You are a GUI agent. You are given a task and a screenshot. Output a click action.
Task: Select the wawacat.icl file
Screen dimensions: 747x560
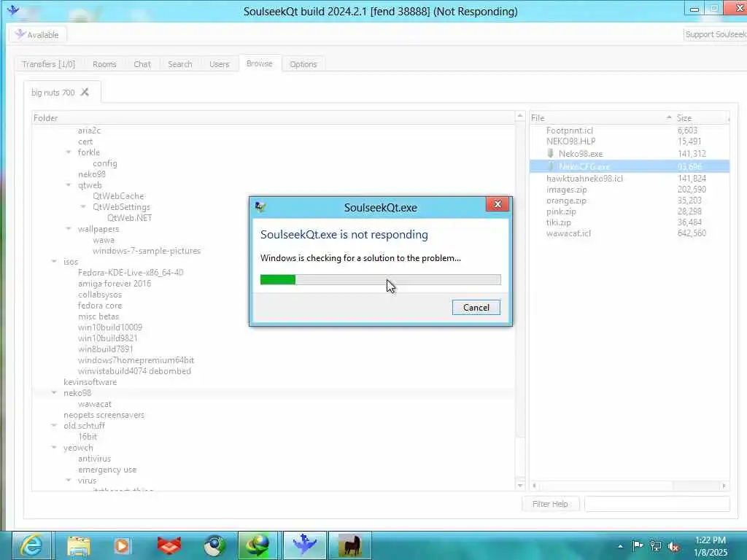coord(568,233)
